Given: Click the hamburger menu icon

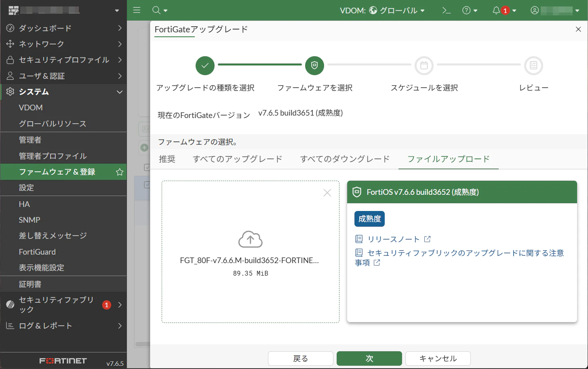Looking at the screenshot, I should coord(137,10).
